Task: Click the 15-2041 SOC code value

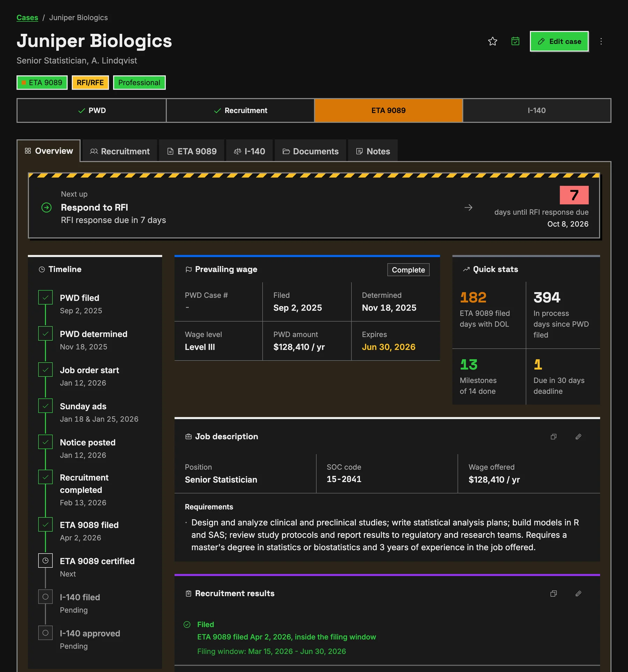Action: [x=344, y=479]
